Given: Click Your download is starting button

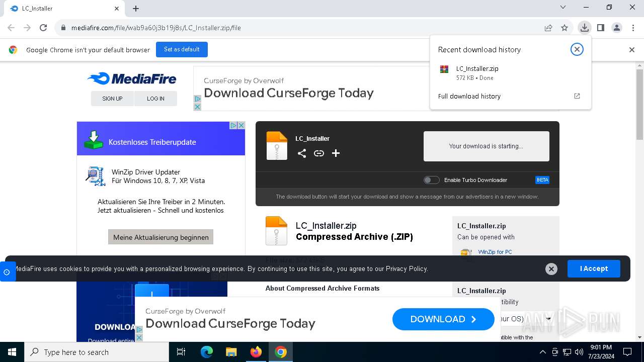Looking at the screenshot, I should [486, 146].
